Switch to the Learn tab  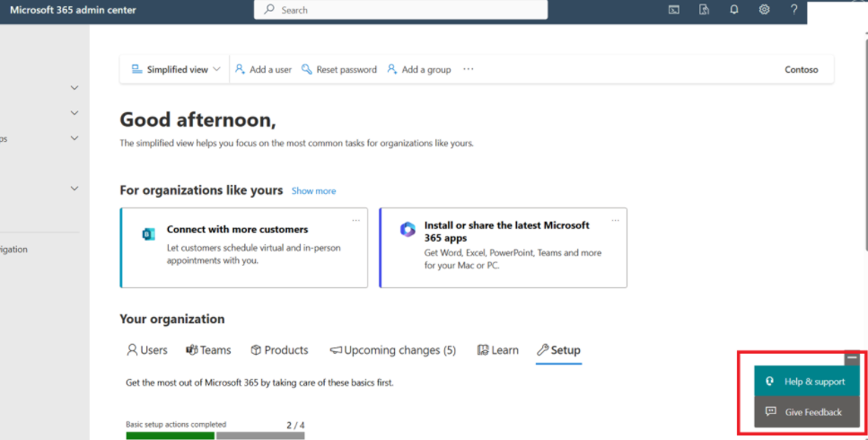point(497,350)
